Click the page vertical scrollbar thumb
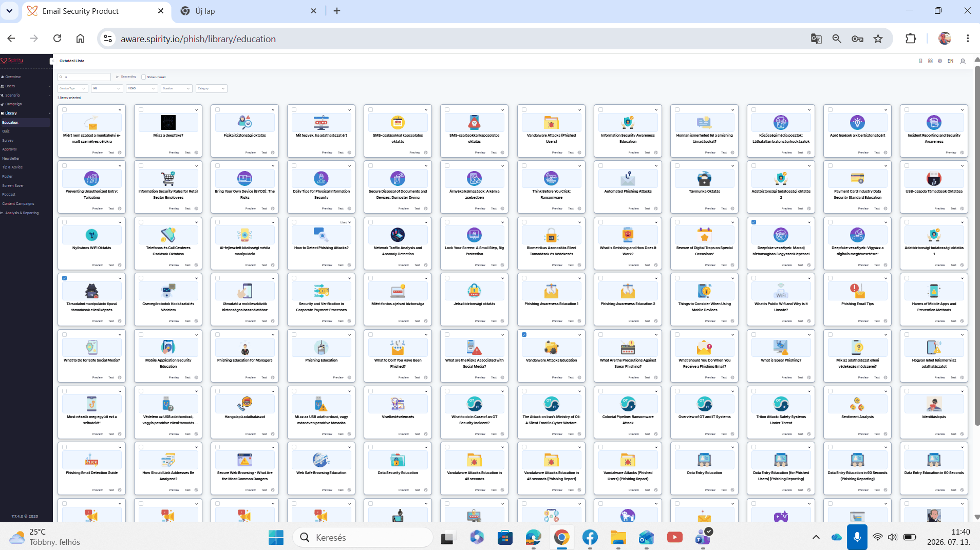 click(x=977, y=246)
